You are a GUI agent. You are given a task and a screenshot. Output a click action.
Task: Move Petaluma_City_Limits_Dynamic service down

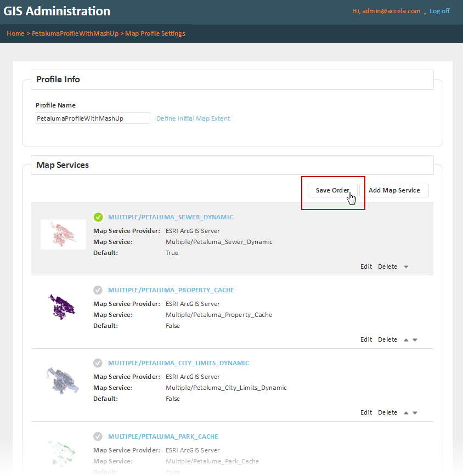coord(415,413)
